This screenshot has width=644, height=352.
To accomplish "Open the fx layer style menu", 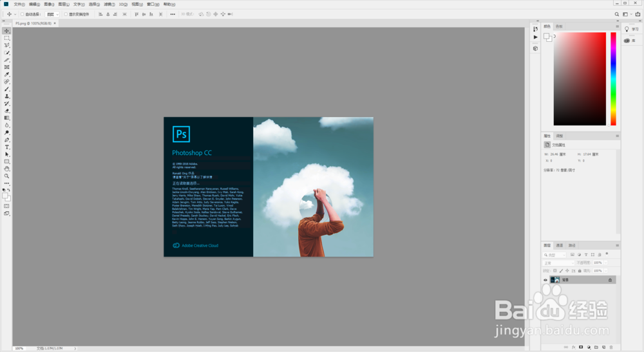I will coord(574,347).
